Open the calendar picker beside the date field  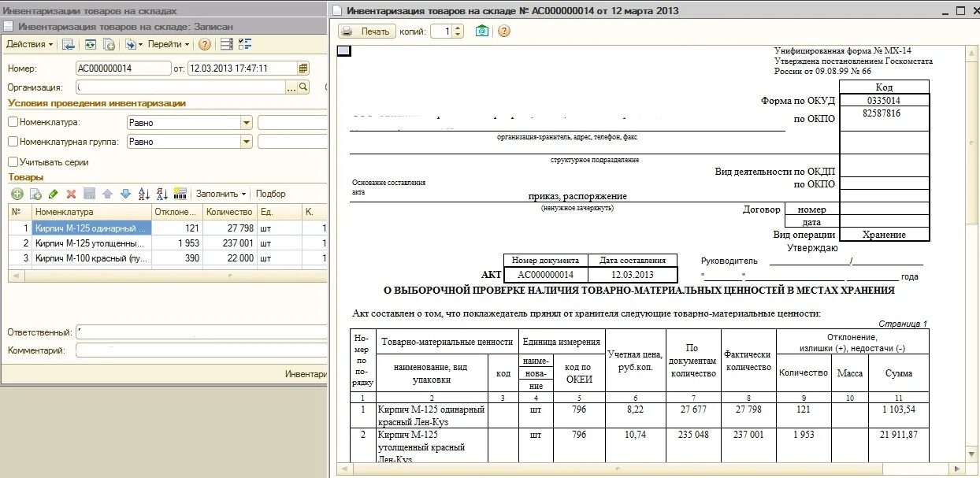[x=303, y=69]
